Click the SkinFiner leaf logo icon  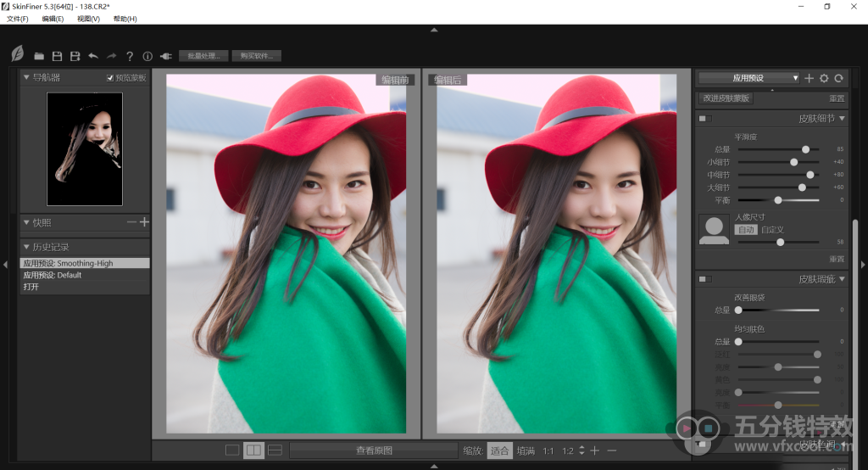pos(18,53)
